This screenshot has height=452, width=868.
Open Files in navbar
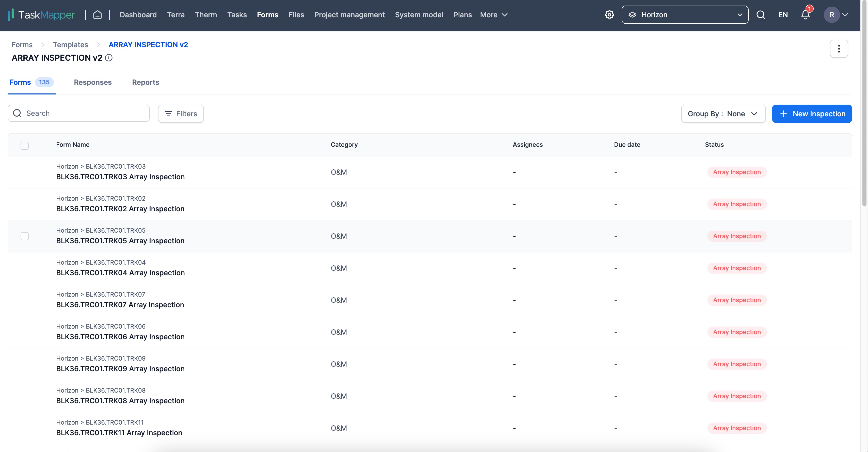296,15
